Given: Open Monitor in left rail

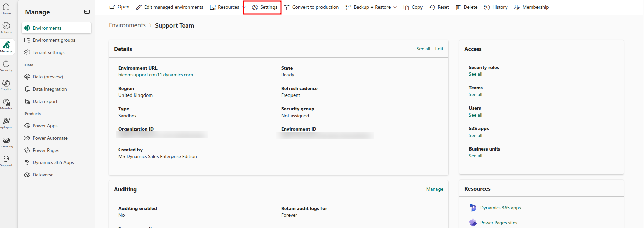Looking at the screenshot, I should [x=6, y=104].
